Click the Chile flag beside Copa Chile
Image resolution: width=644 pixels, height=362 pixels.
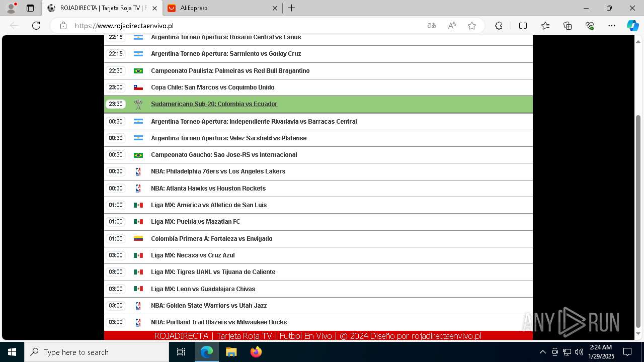[x=138, y=87]
